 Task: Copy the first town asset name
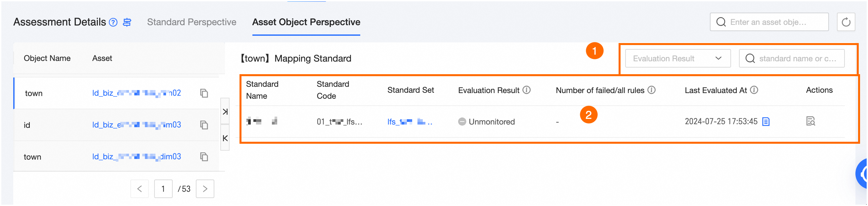[204, 93]
